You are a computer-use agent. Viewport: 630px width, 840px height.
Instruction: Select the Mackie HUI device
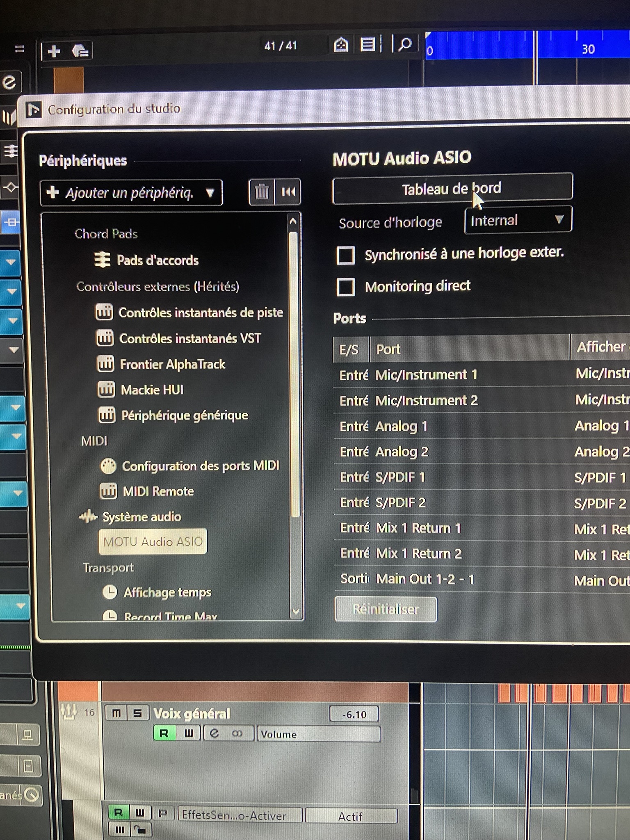(x=152, y=390)
